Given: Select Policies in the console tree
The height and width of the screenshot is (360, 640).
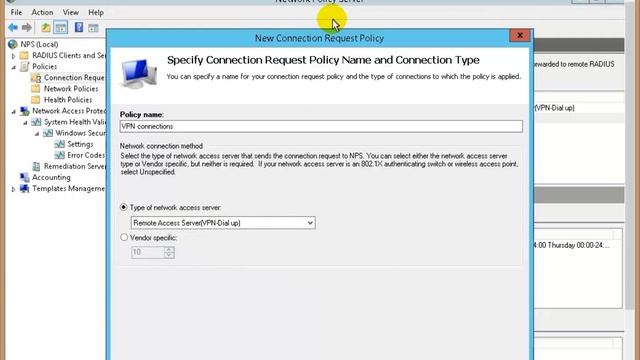Looking at the screenshot, I should click(44, 66).
